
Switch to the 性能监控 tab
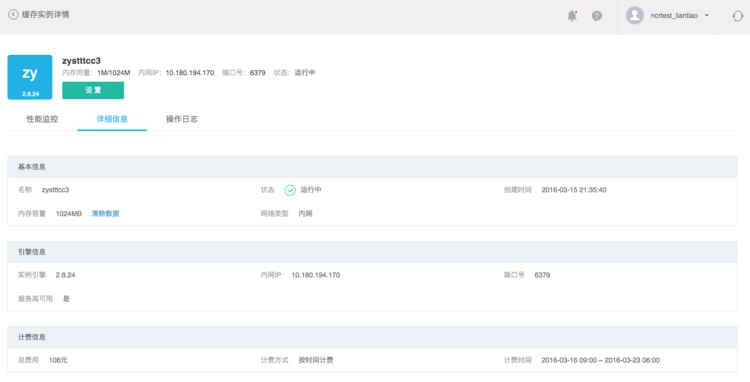(x=42, y=119)
